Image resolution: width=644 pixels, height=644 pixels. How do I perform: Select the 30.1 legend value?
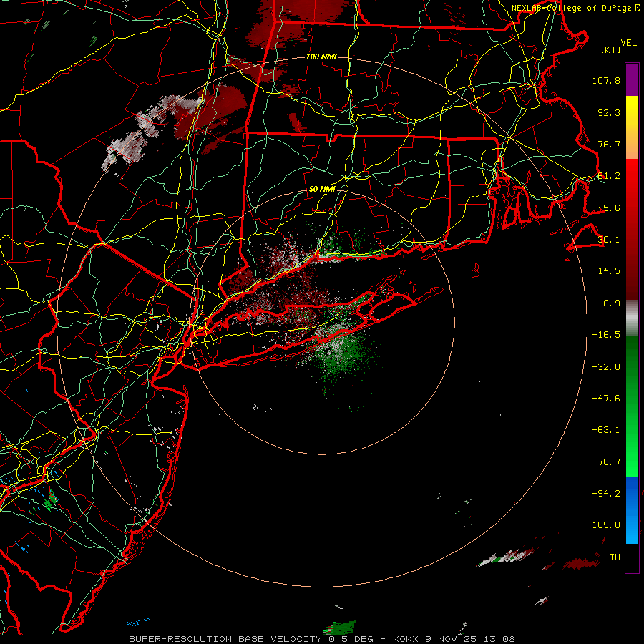pyautogui.click(x=609, y=240)
